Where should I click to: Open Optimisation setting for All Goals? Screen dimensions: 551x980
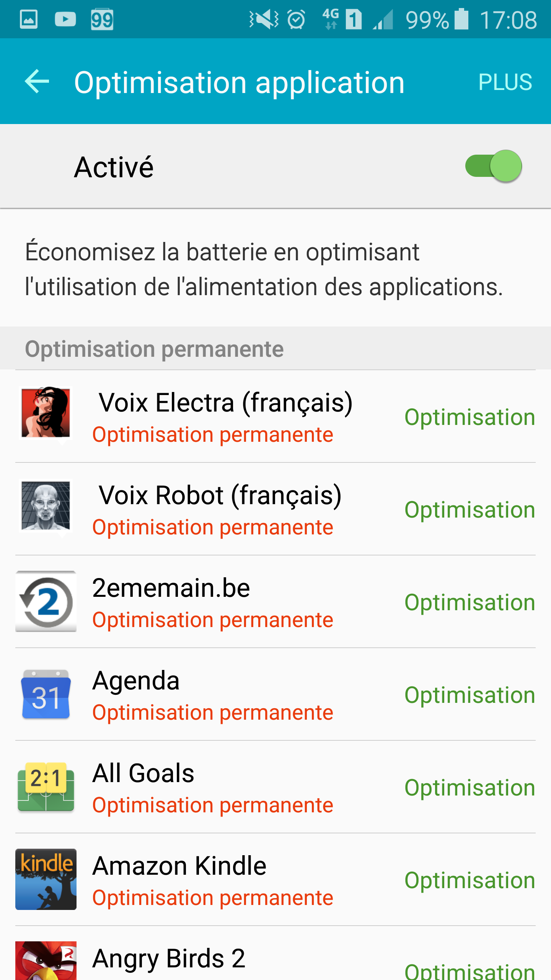[x=470, y=787]
